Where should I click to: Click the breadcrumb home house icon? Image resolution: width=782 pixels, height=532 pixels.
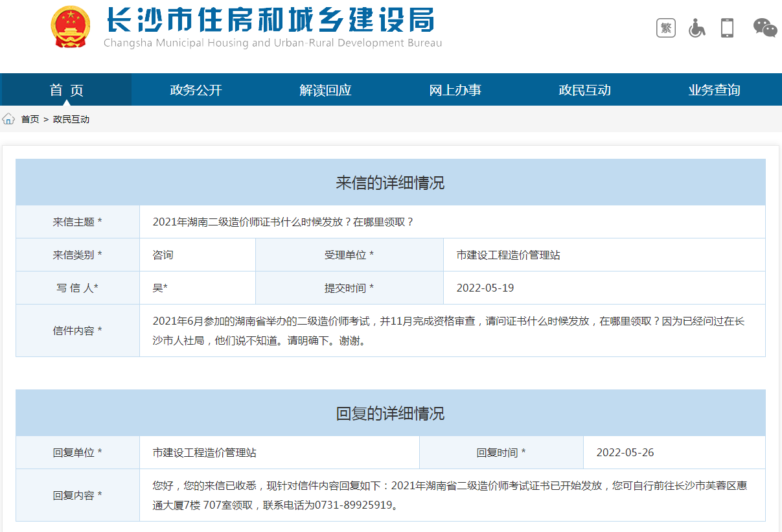[x=8, y=119]
